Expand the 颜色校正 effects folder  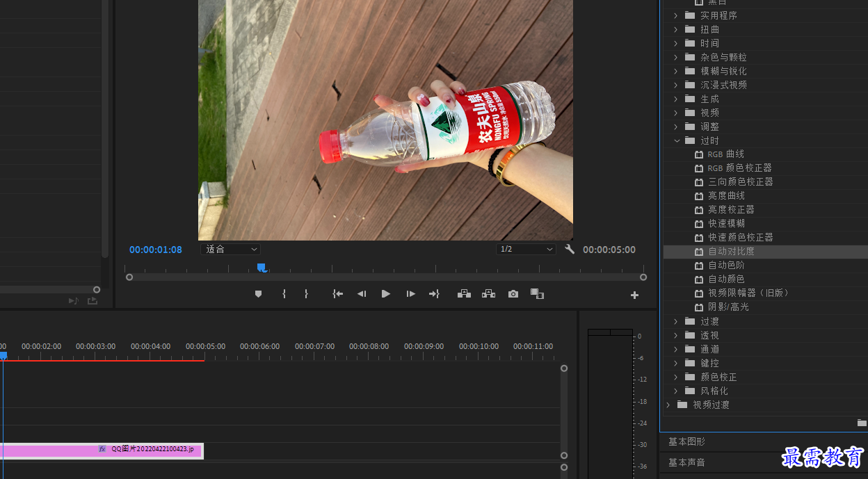[x=675, y=377]
